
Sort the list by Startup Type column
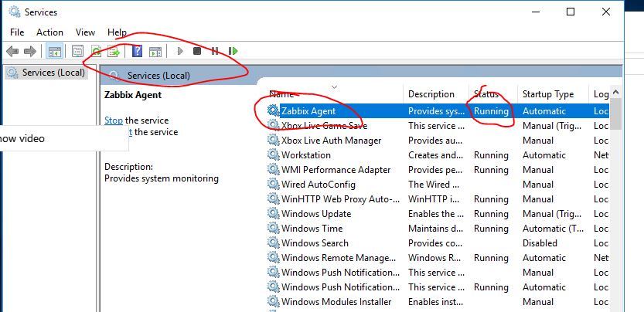click(x=547, y=94)
